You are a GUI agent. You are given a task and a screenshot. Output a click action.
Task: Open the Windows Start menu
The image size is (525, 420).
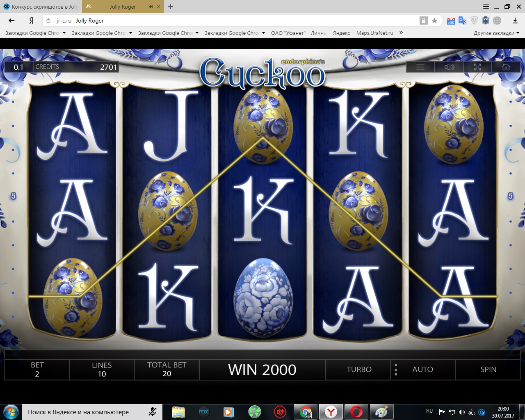[x=11, y=412]
